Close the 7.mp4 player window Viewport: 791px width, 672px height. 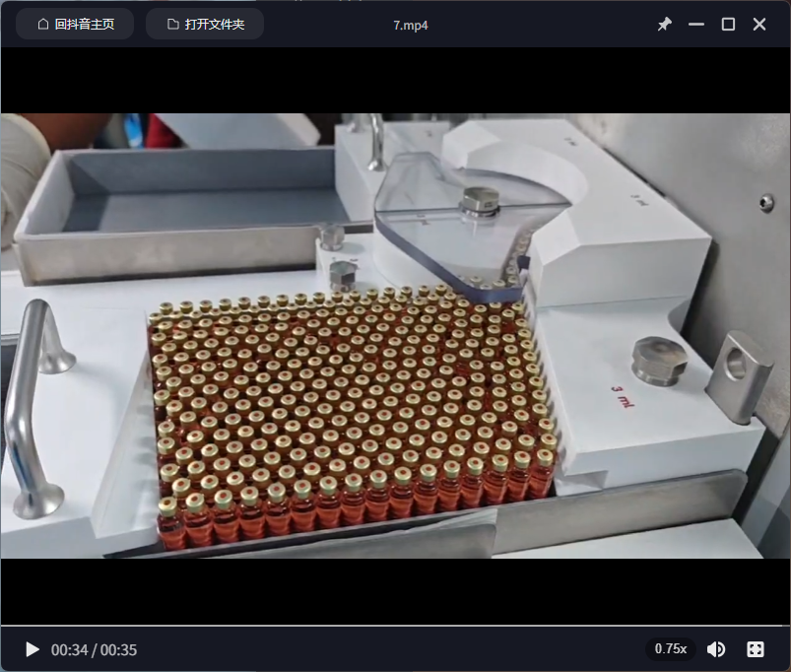759,25
